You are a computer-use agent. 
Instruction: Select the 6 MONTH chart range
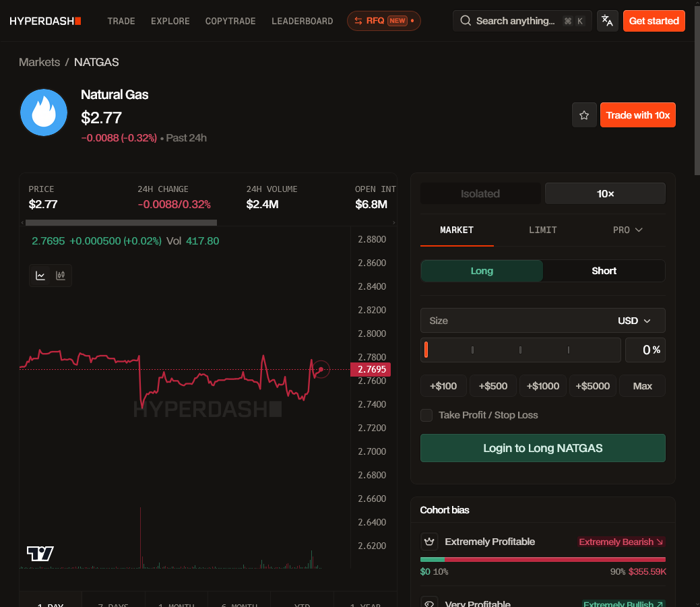click(x=239, y=601)
